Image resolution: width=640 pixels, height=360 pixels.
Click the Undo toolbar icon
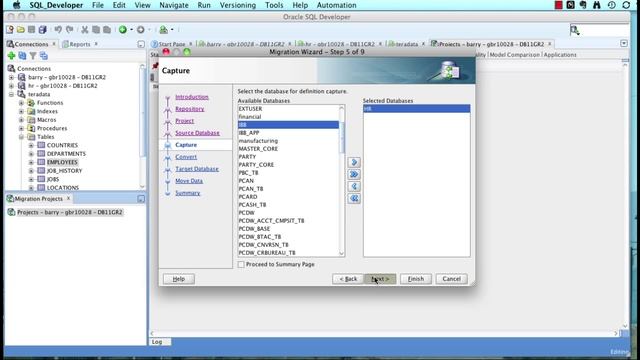pos(58,29)
